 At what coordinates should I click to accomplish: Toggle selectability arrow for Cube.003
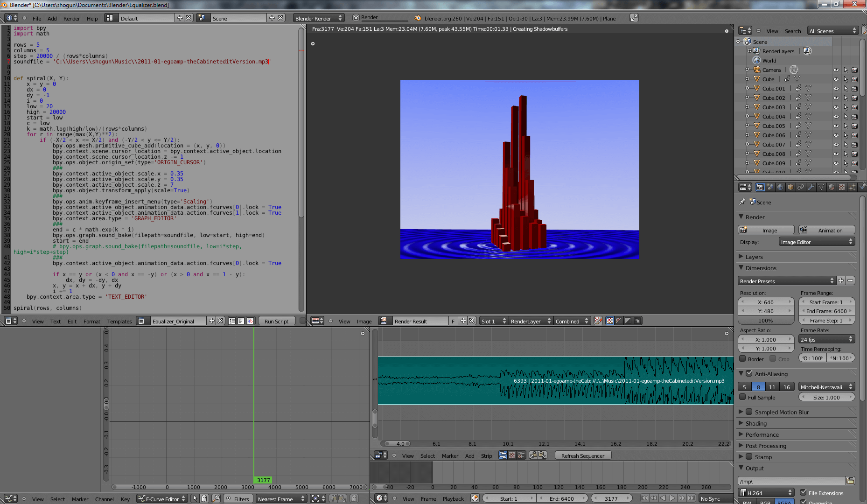846,107
